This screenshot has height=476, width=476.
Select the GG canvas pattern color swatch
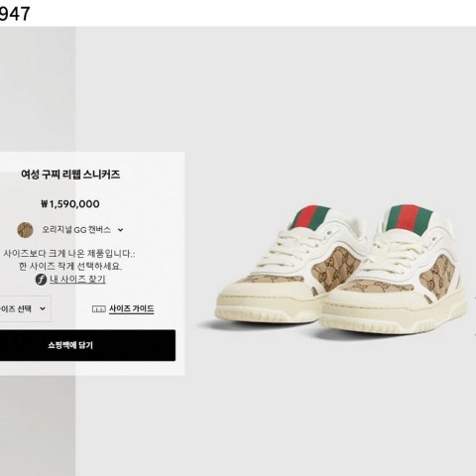pyautogui.click(x=26, y=230)
